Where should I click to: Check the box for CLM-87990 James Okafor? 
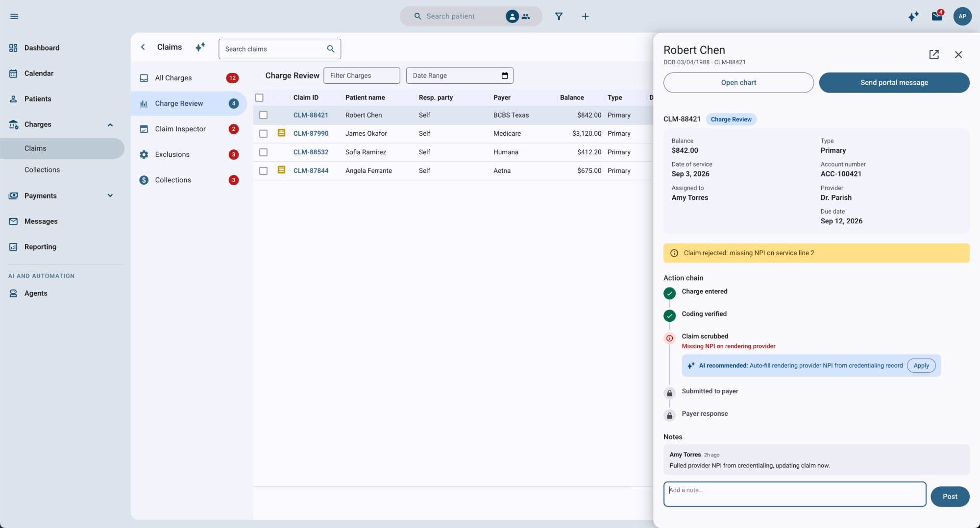(x=264, y=134)
